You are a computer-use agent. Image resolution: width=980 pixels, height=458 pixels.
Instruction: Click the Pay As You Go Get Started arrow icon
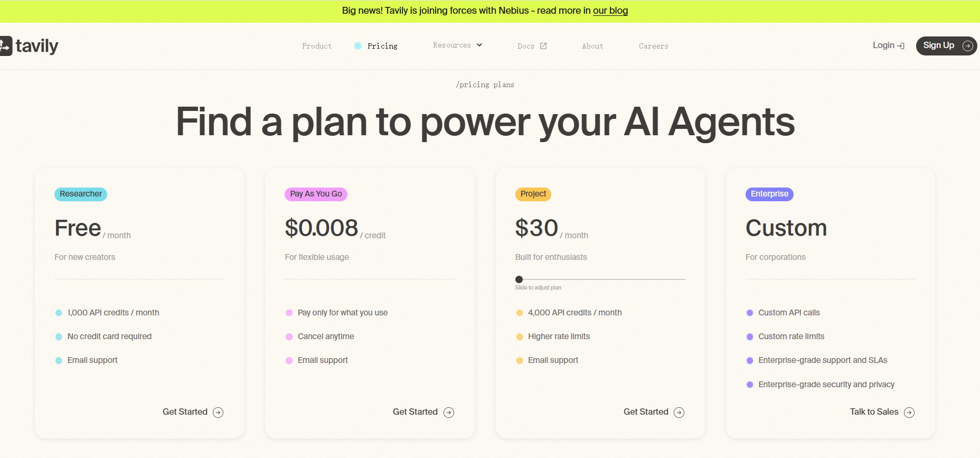449,413
